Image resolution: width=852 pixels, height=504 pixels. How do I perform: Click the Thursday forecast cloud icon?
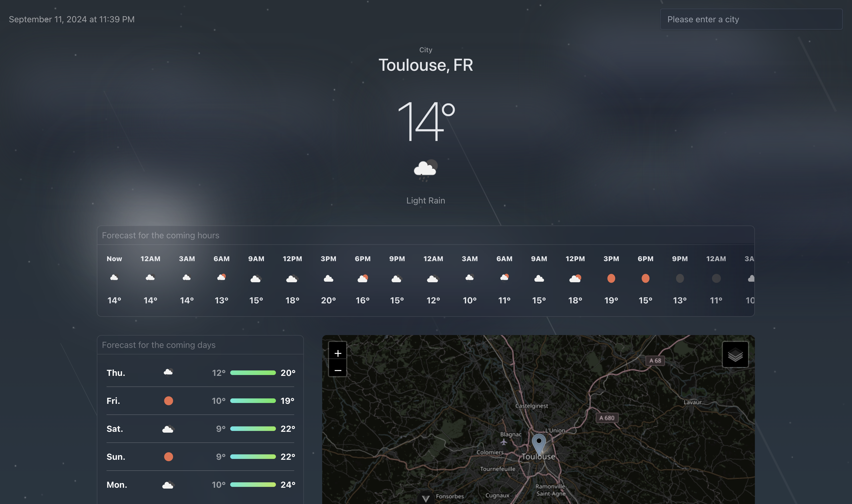(168, 372)
